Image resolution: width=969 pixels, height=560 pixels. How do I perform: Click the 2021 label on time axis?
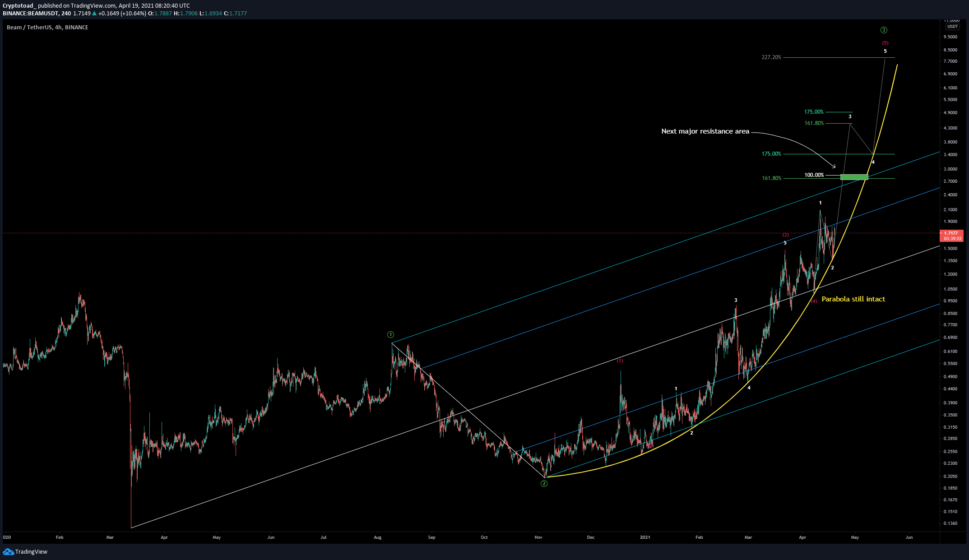645,537
